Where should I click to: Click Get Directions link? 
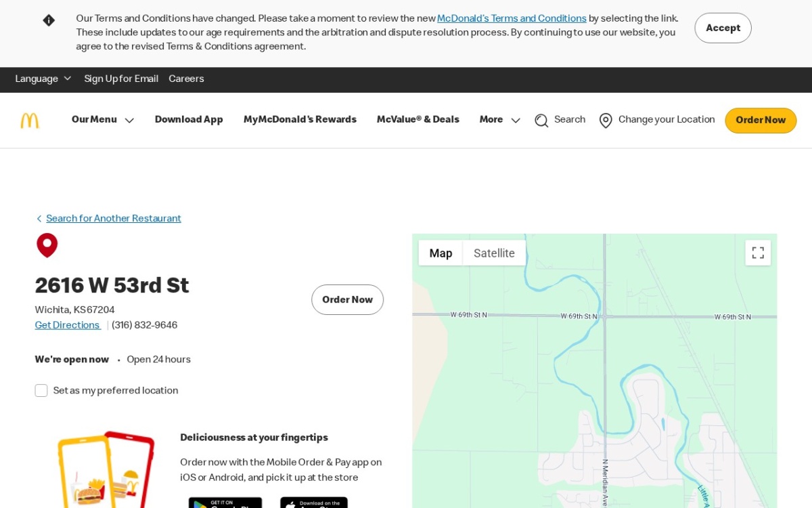click(x=68, y=325)
